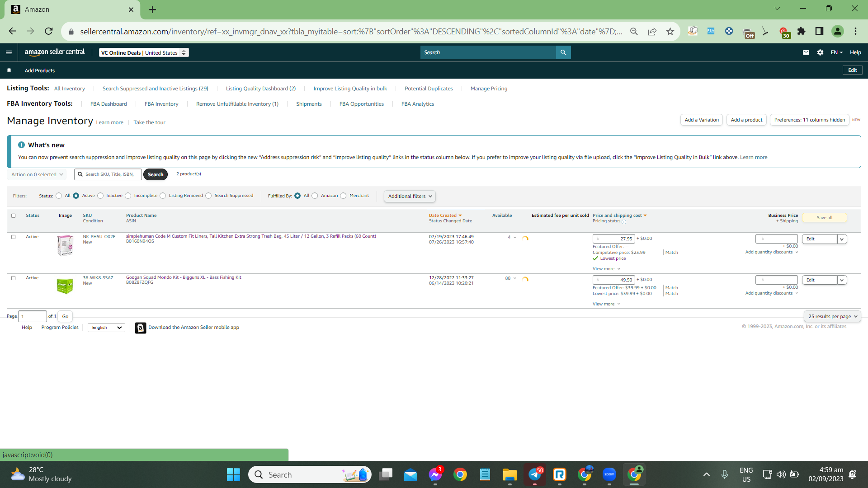Screen dimensions: 868x488
Task: Click the SKU, Title, ISBN search field
Action: click(x=108, y=175)
